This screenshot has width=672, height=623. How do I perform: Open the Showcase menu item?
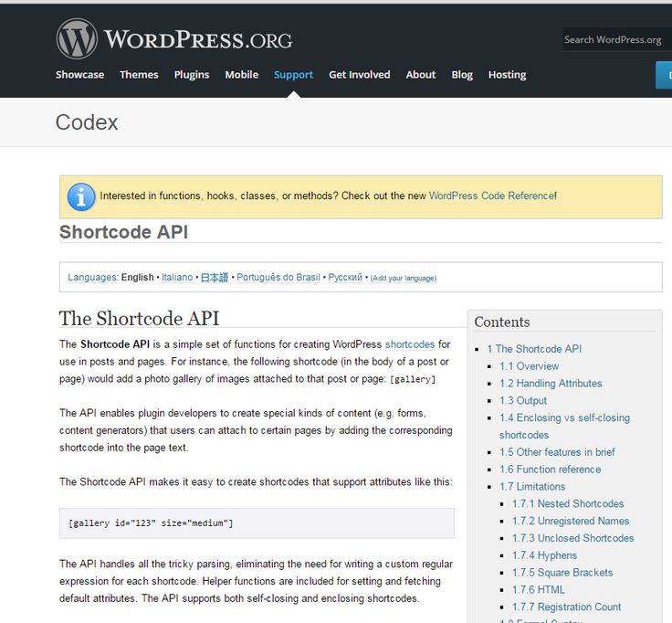coord(79,75)
